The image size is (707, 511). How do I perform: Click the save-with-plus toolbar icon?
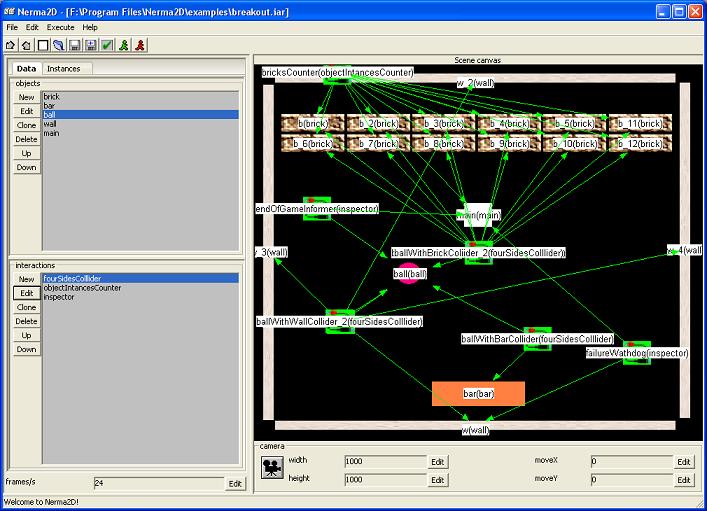point(91,45)
